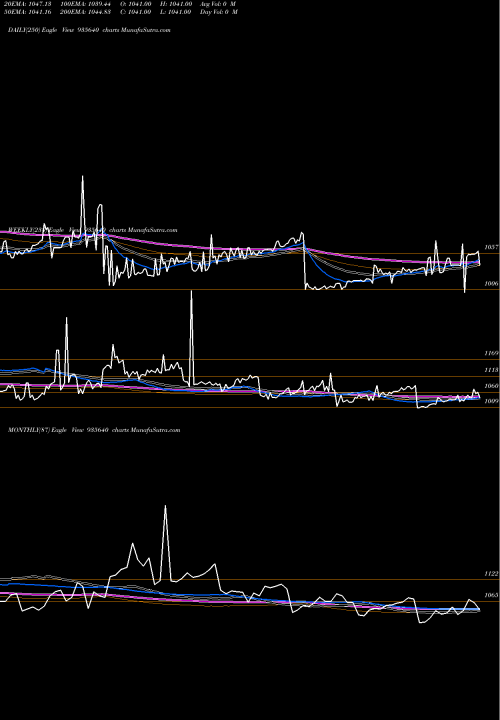This screenshot has width=500, height=720.
Task: Click the WEEKLY chart title
Action: click(x=92, y=230)
